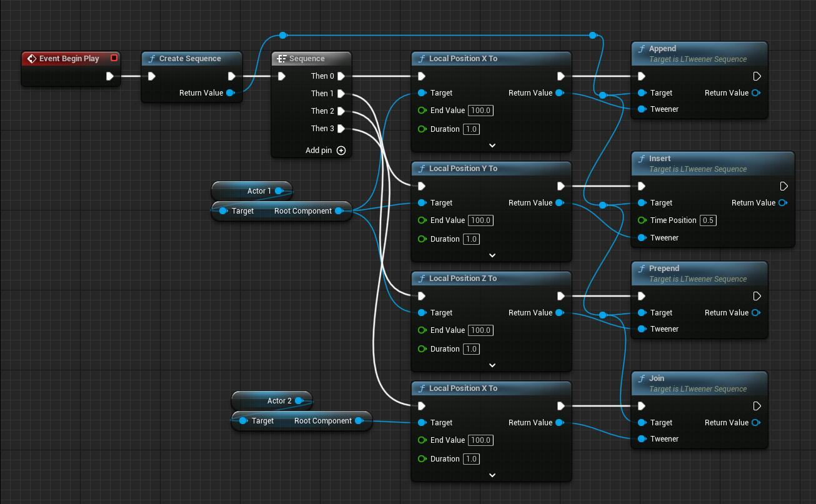Select the Event Begin Play node header
Image resolution: width=816 pixels, height=504 pixels.
coord(69,59)
